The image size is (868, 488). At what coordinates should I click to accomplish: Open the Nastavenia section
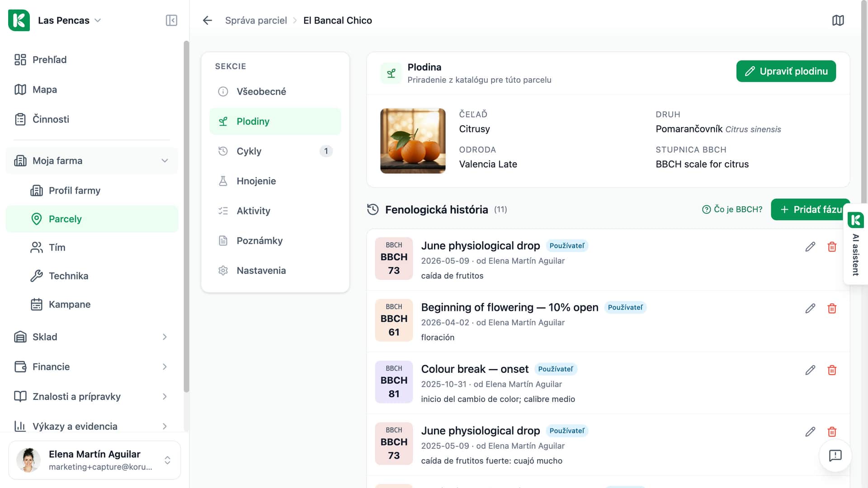coord(275,271)
